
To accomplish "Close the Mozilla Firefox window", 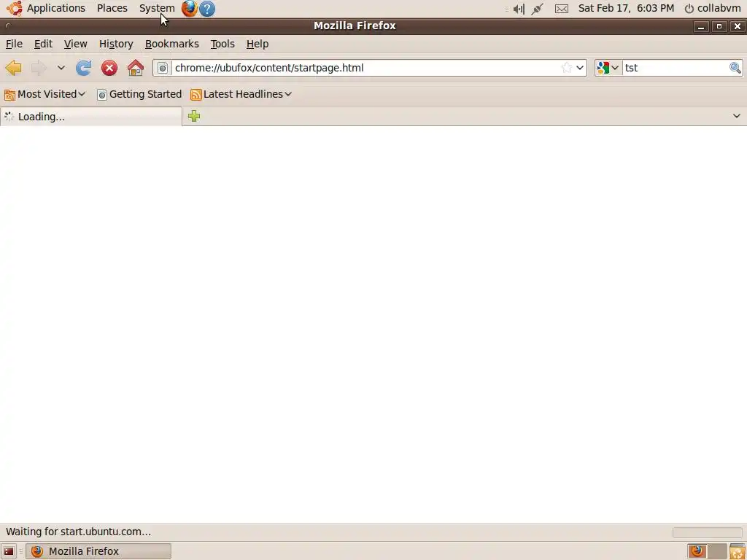I will (737, 26).
